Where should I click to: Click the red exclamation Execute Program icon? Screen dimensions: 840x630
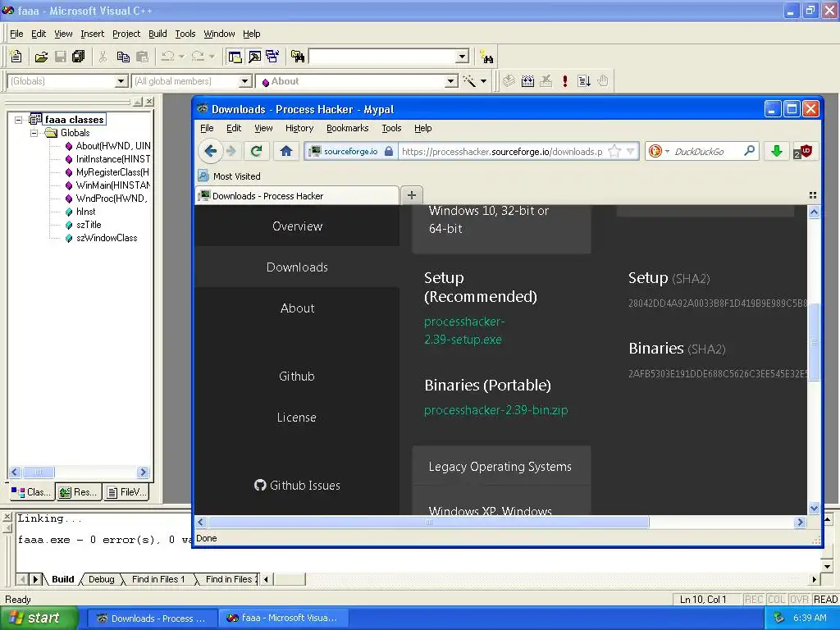[564, 81]
